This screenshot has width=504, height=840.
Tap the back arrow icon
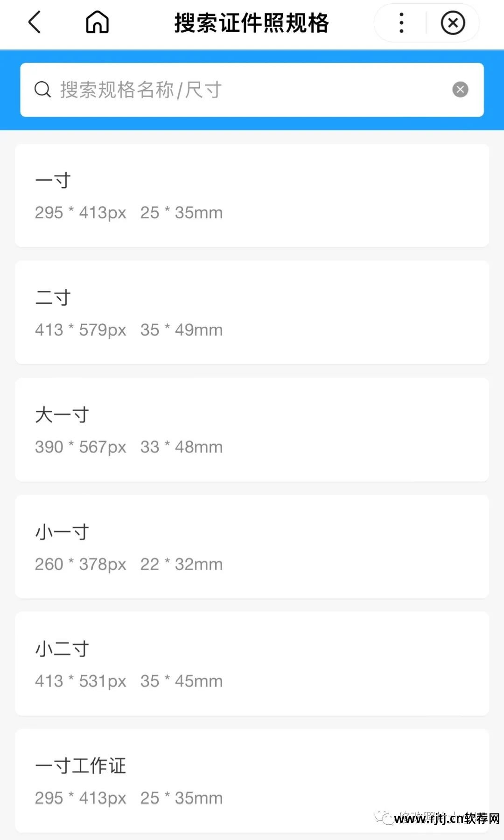[35, 22]
